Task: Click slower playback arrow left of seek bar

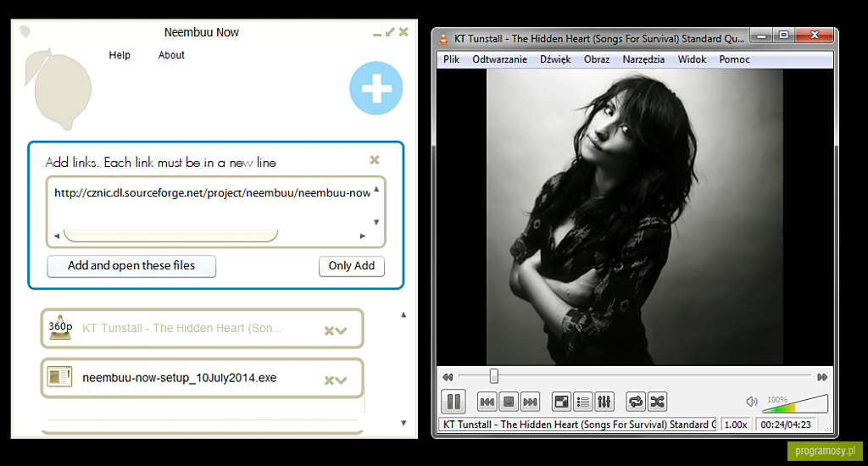Action: [x=448, y=377]
